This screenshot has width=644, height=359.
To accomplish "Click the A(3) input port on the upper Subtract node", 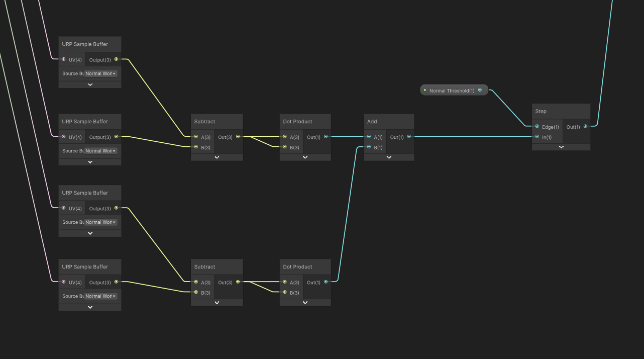I will pyautogui.click(x=196, y=136).
